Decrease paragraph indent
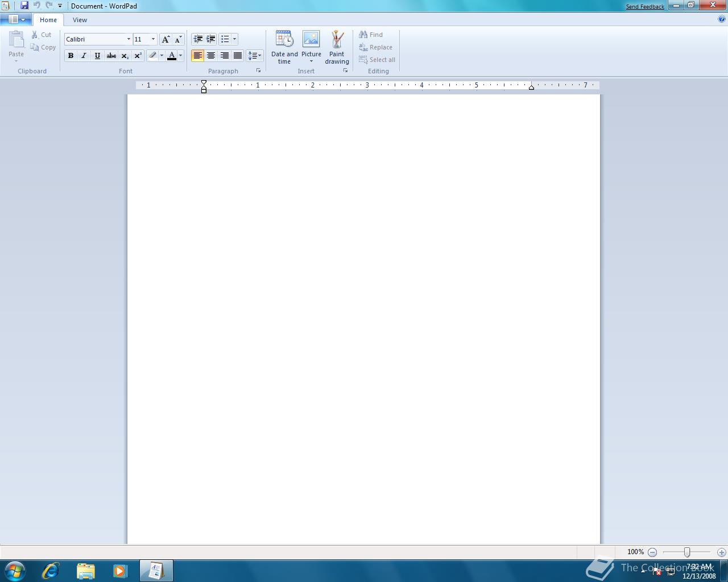Viewport: 728px width, 582px height. [x=198, y=39]
